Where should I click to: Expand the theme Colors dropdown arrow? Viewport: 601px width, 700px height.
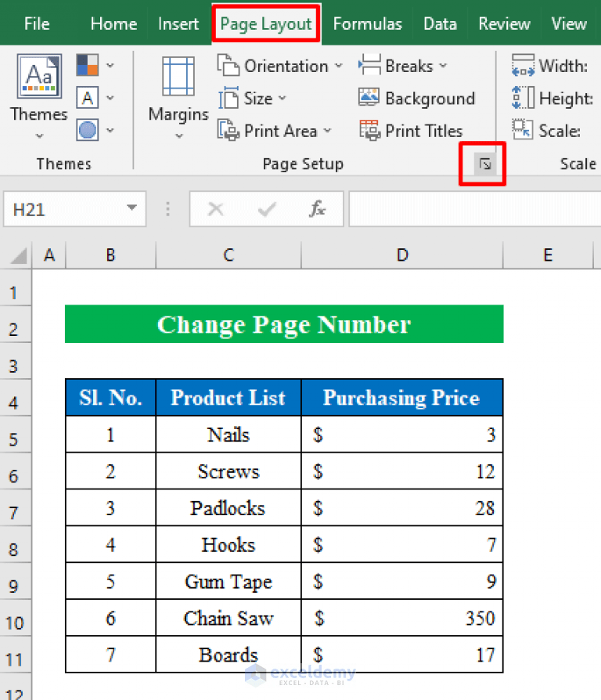[110, 66]
